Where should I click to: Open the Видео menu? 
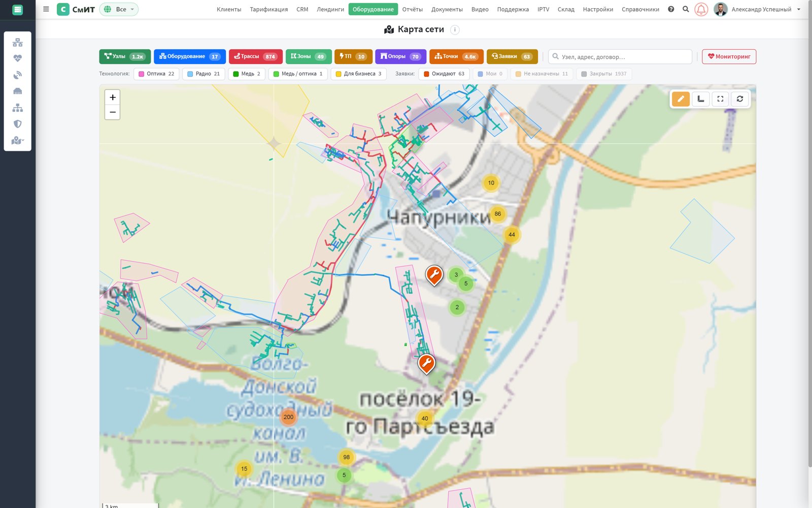point(480,9)
